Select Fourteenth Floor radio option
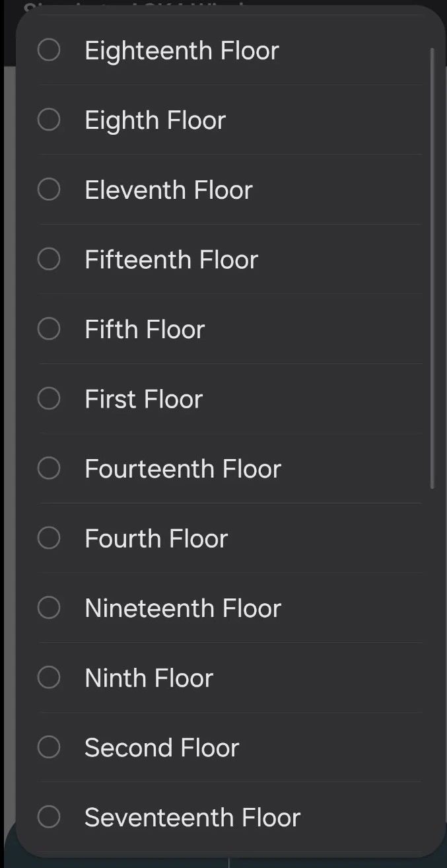The width and height of the screenshot is (447, 868). [49, 468]
